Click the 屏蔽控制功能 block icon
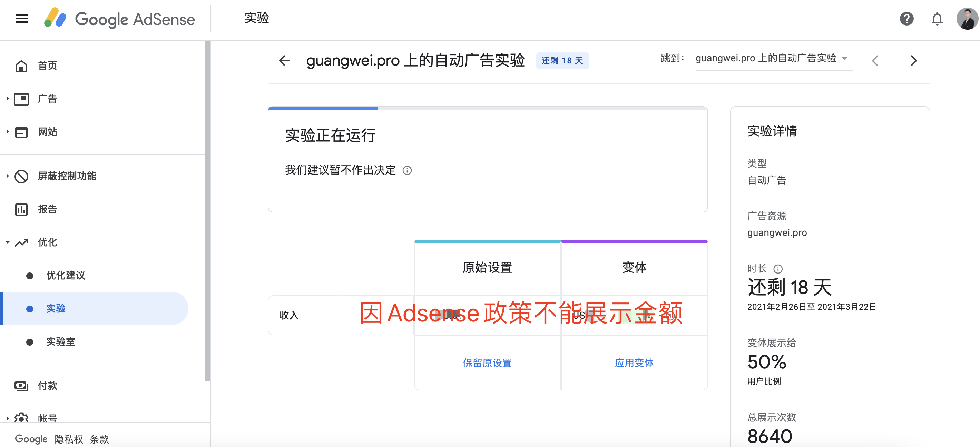Image resolution: width=980 pixels, height=447 pixels. [21, 176]
